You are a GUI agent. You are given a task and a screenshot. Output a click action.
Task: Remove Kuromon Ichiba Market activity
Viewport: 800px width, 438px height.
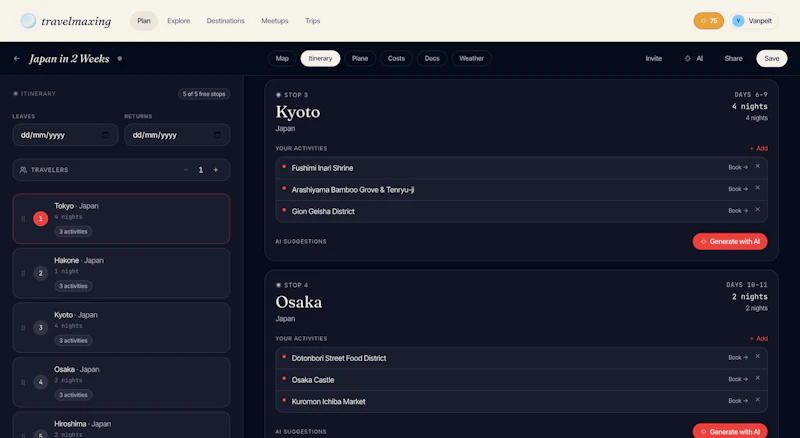[x=758, y=400]
